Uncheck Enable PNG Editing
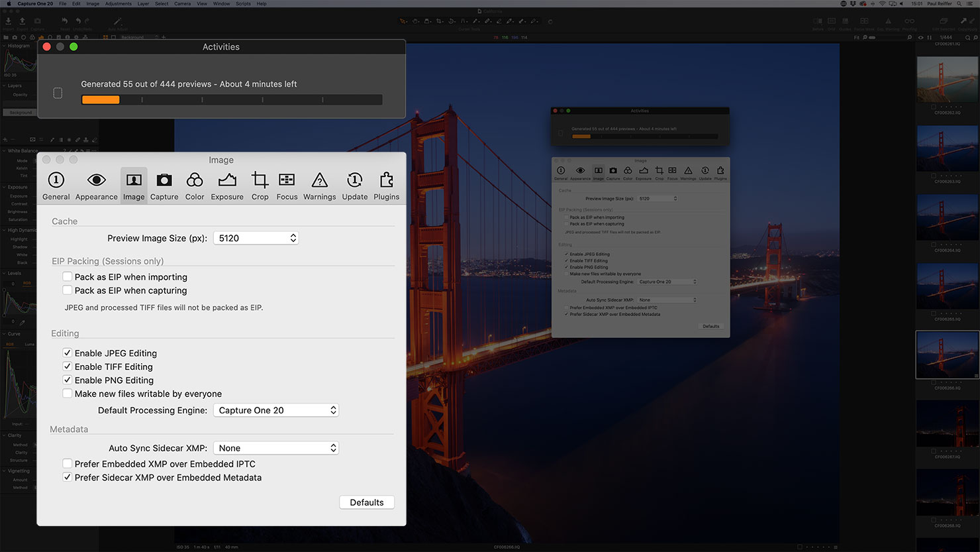 tap(67, 380)
